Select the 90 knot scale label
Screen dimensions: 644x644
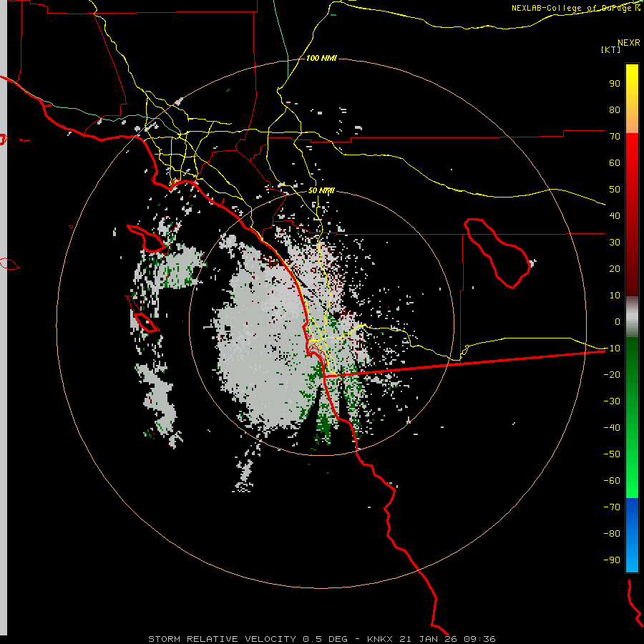615,84
